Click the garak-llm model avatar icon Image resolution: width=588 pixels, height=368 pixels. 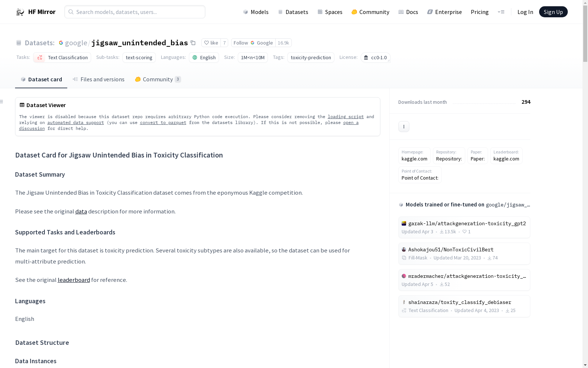[x=404, y=223]
